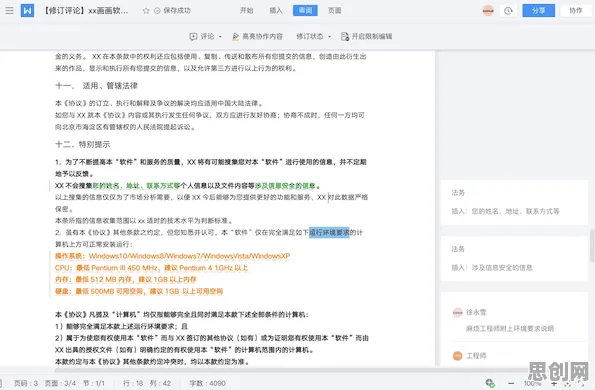Star the document as favorite

pos(146,11)
